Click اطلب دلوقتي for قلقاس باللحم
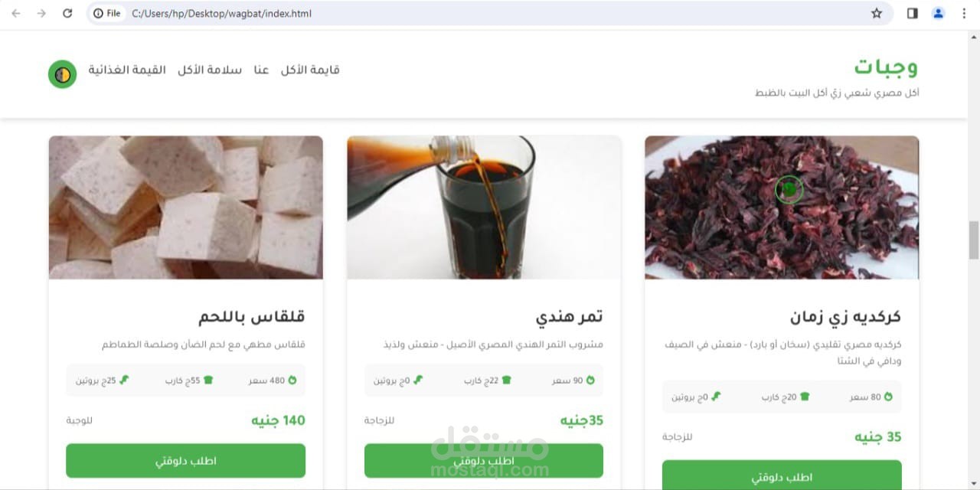 point(186,461)
